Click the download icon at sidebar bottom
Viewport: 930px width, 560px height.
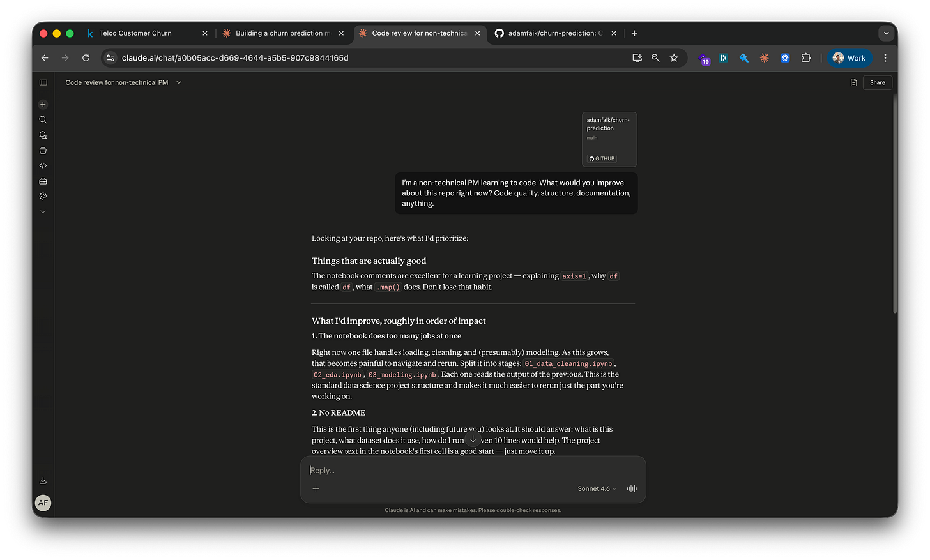[x=43, y=480]
